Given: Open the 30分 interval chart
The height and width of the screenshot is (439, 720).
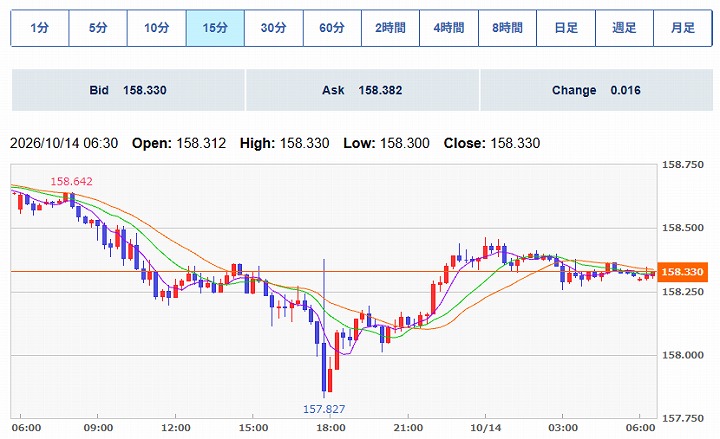Looking at the screenshot, I should pos(274,28).
